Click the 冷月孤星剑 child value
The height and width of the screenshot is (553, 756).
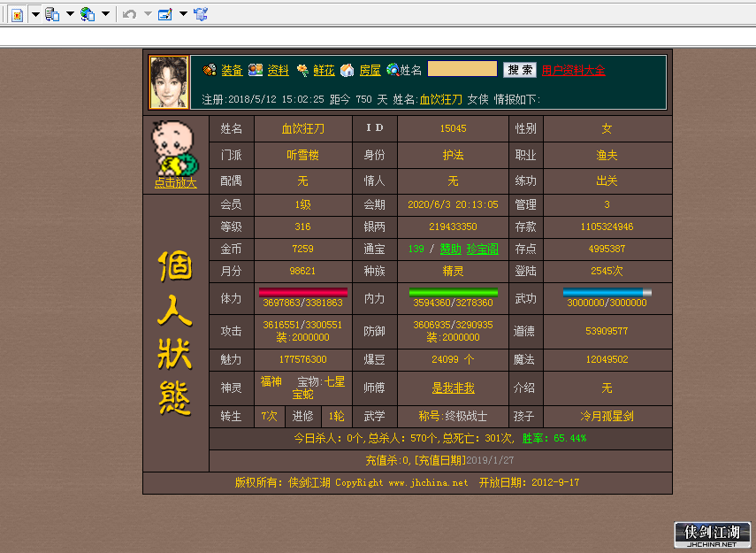point(607,417)
